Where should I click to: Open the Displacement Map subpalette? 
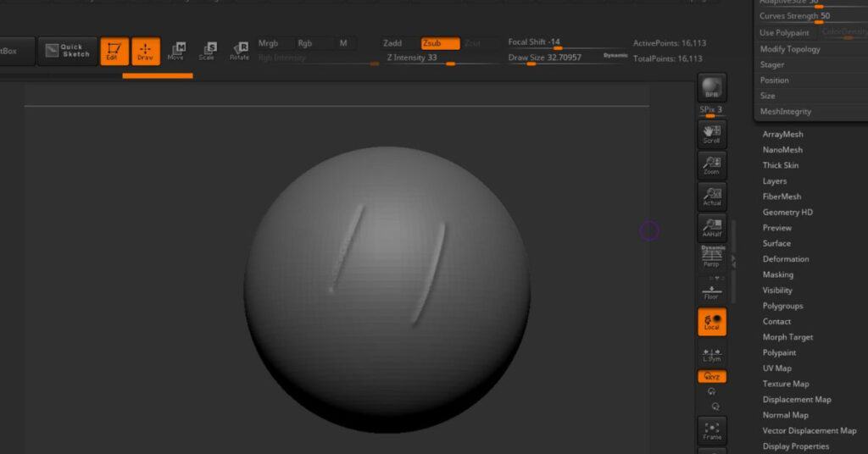point(797,399)
